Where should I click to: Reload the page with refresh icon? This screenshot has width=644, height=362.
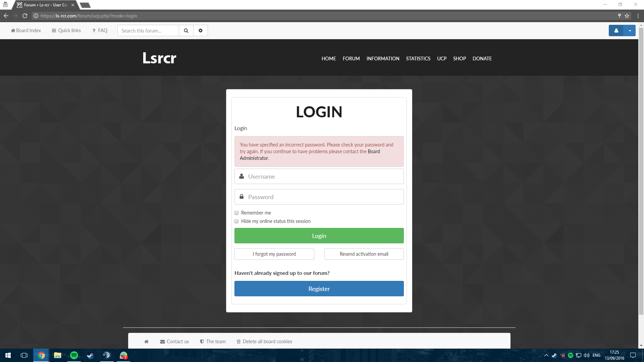point(25,16)
